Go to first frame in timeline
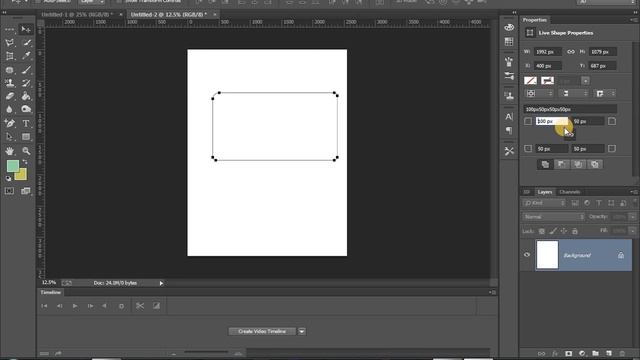This screenshot has height=360, width=640. [x=44, y=306]
